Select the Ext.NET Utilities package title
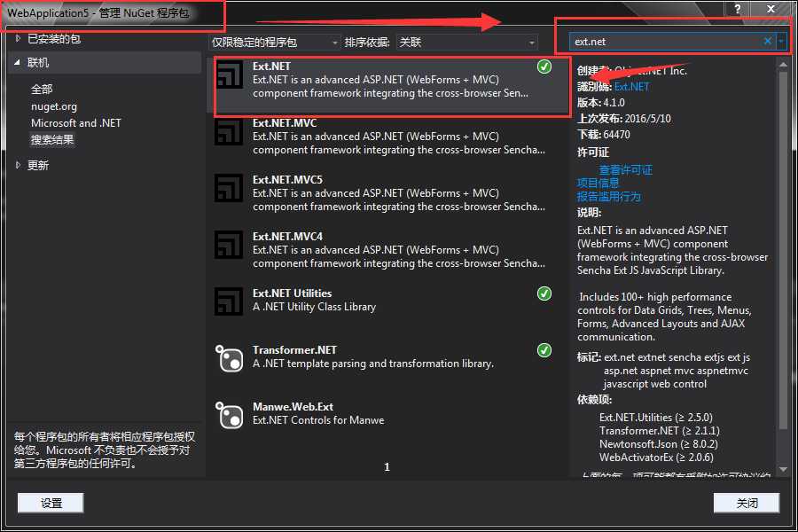This screenshot has height=532, width=798. (x=292, y=293)
